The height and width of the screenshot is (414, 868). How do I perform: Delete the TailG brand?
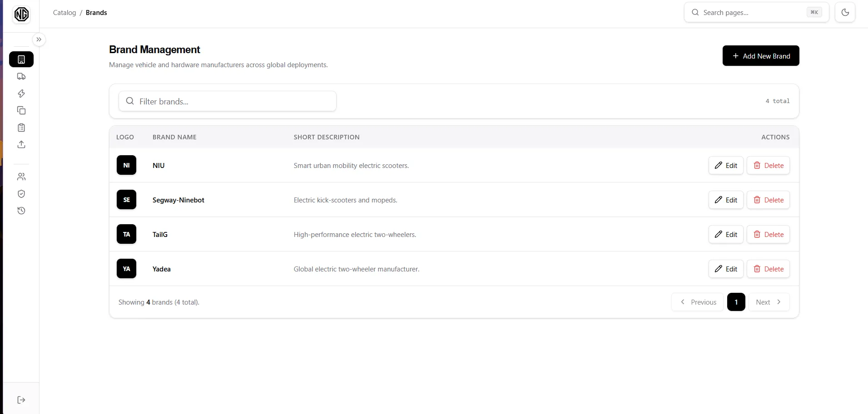[768, 234]
